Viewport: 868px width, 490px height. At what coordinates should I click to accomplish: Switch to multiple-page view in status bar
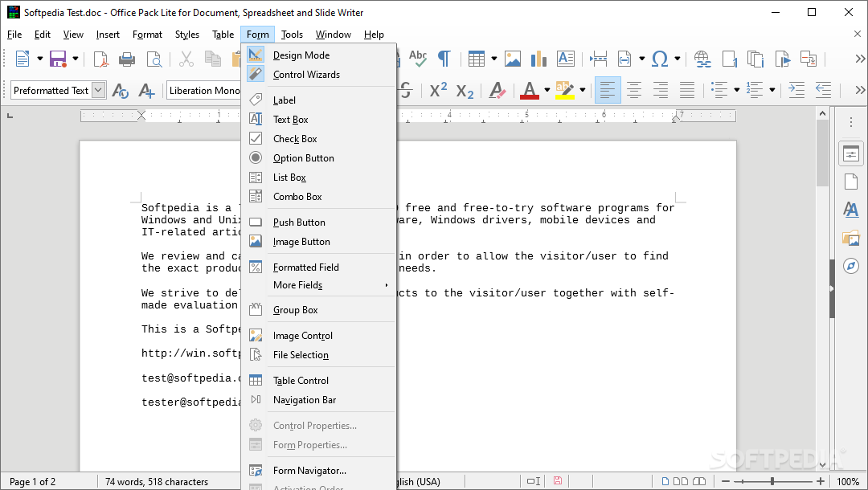681,481
